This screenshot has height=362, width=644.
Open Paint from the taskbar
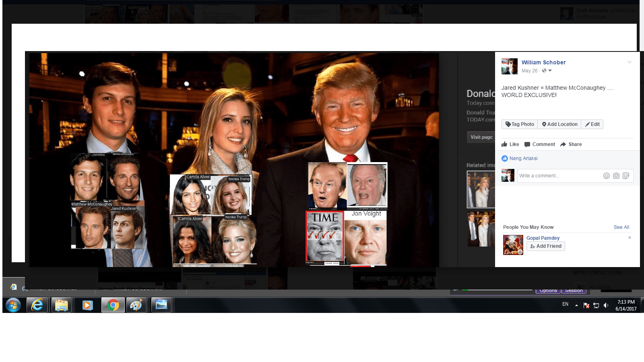(136, 306)
